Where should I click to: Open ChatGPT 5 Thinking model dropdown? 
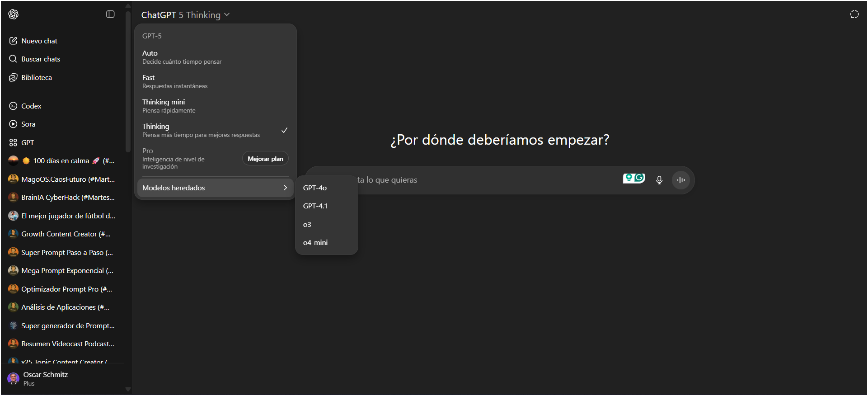185,15
